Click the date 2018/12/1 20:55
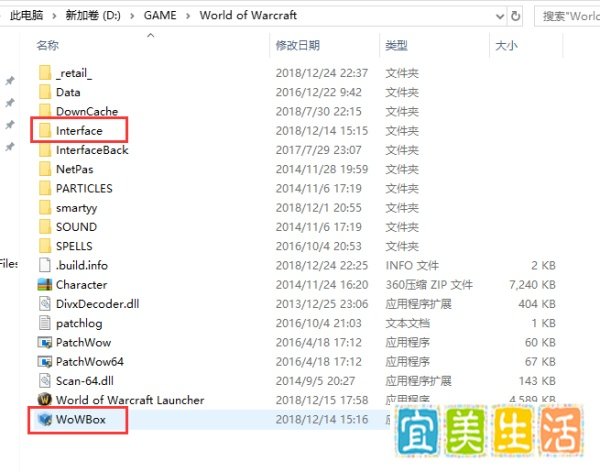The height and width of the screenshot is (472, 600). 318,207
